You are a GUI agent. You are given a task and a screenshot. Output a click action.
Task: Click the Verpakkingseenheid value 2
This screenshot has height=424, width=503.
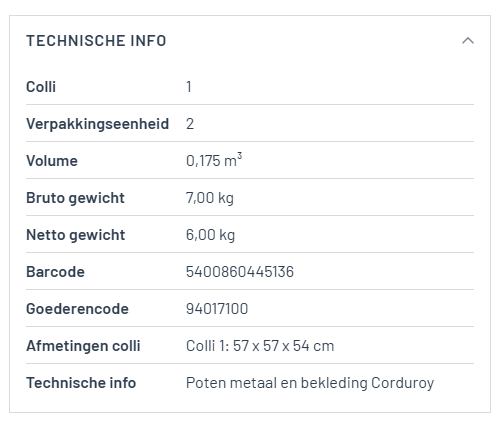tap(190, 124)
